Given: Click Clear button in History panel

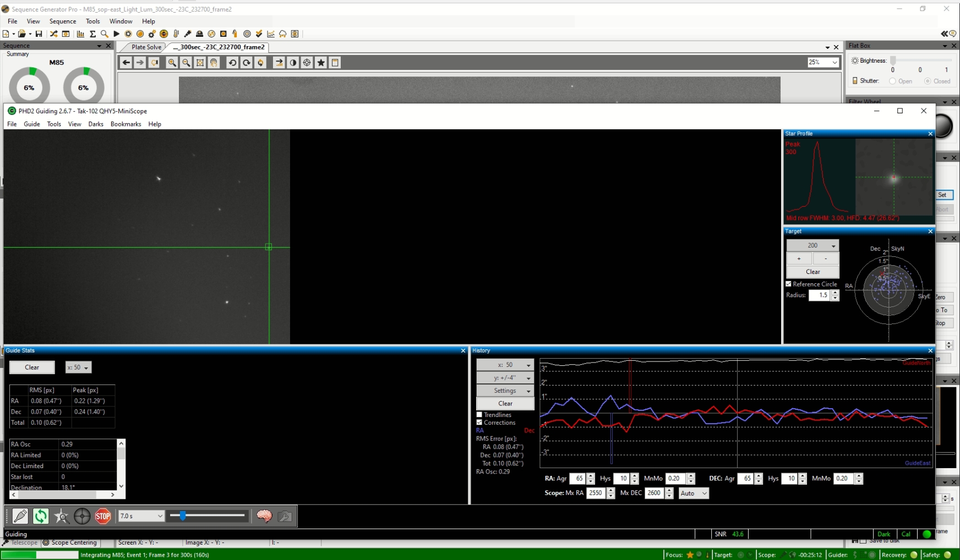Looking at the screenshot, I should pyautogui.click(x=505, y=404).
